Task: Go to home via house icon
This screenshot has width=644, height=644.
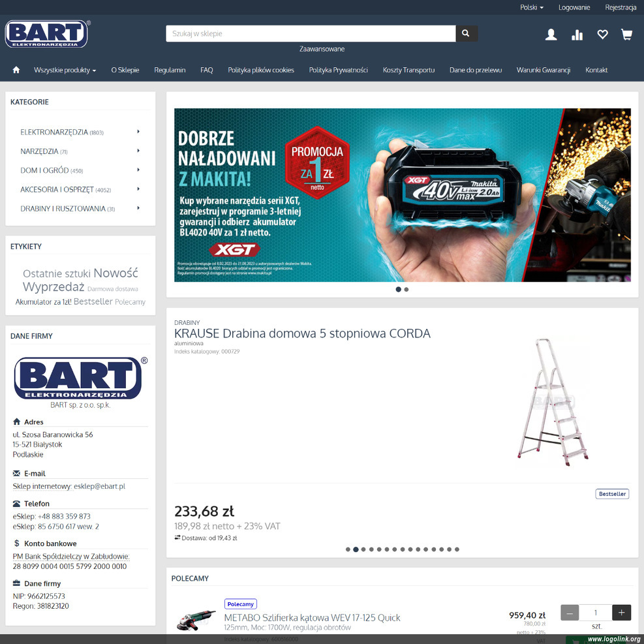Action: [x=16, y=70]
